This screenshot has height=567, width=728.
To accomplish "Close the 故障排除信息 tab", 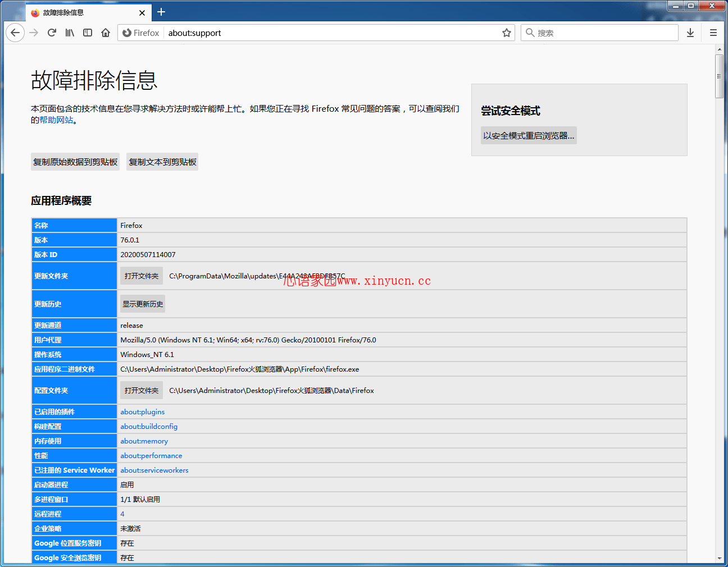I will pos(142,12).
